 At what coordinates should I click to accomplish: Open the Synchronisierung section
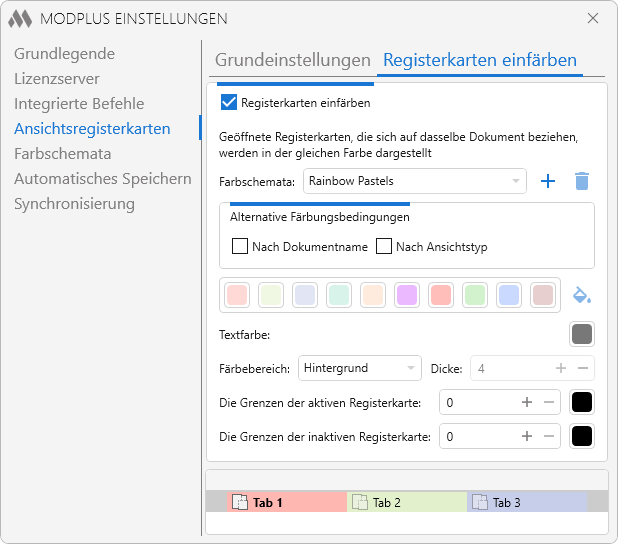(x=74, y=204)
